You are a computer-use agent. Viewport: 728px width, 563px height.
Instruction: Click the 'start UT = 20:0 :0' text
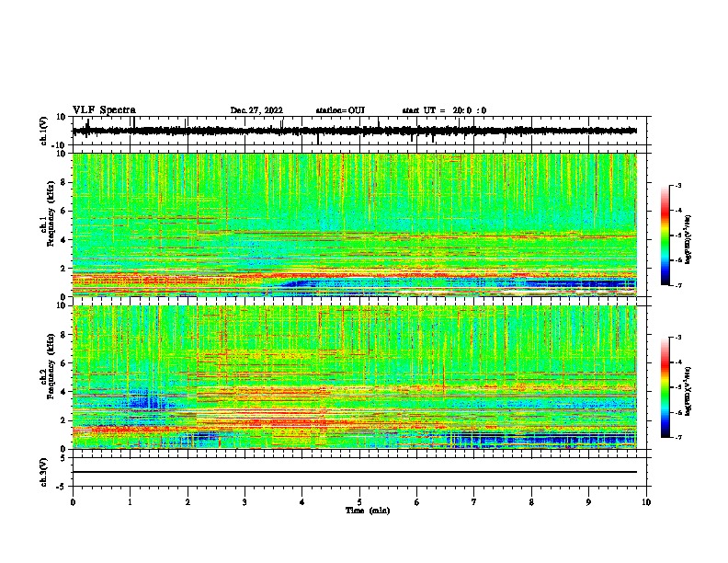(444, 110)
